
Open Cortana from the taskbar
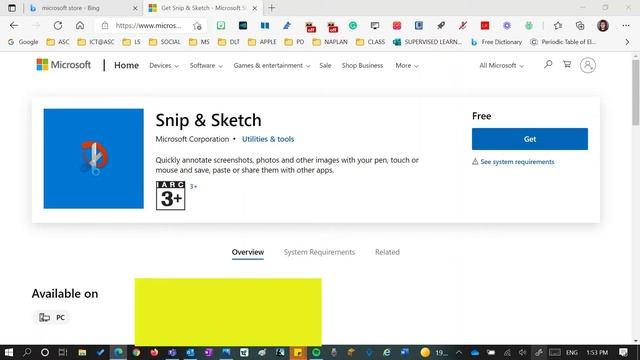click(45, 352)
